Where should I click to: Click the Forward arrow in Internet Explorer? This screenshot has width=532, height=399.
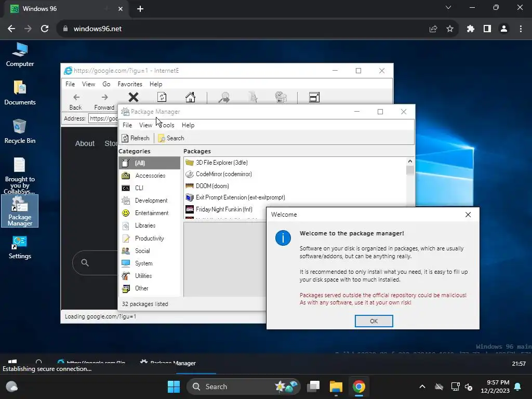[104, 101]
